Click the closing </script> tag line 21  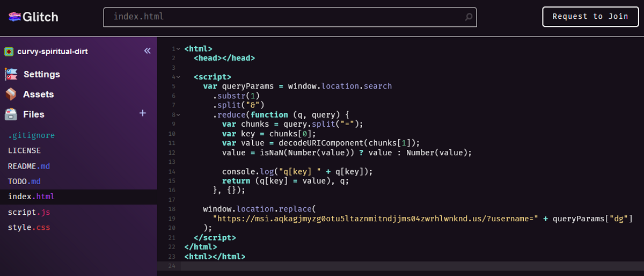(215, 237)
